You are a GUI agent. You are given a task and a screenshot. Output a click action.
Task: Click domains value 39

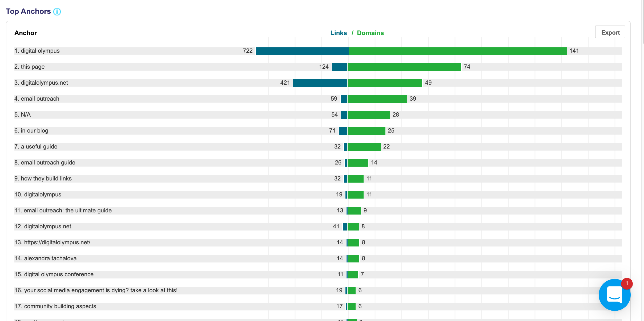pos(413,99)
